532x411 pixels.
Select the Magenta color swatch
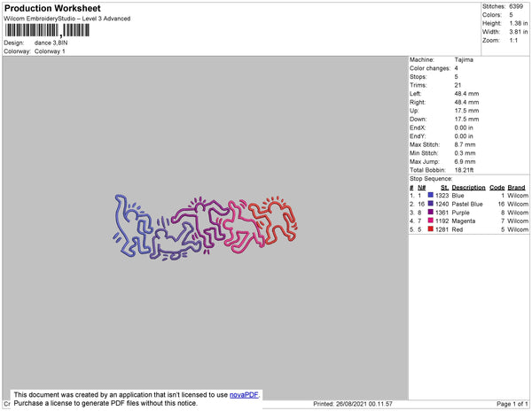(431, 221)
